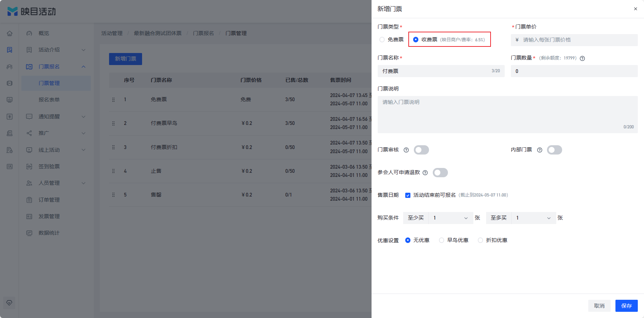Click the drag handle for row 售罄
Screen dimensions: 644x318
(x=113, y=195)
